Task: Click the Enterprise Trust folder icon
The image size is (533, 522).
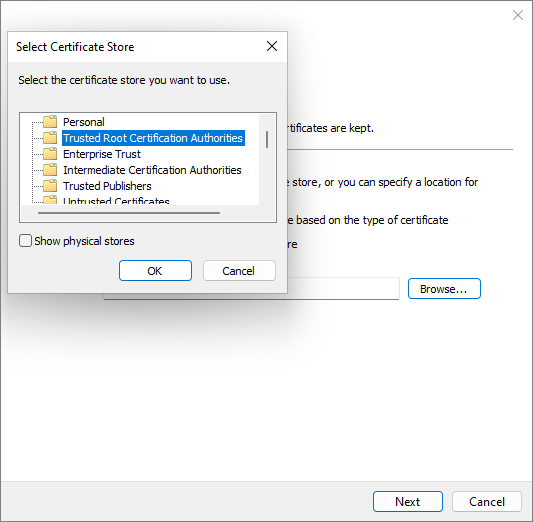Action: (50, 154)
